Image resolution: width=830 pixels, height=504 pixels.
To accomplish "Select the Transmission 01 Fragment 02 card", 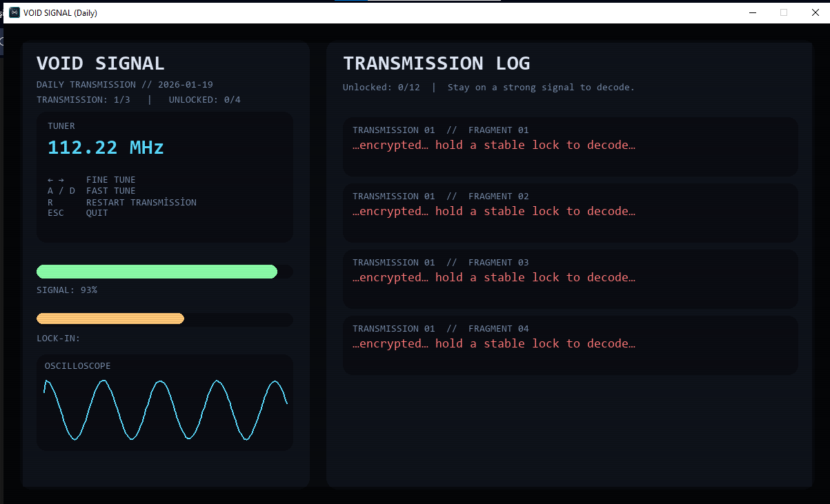I will click(x=570, y=212).
